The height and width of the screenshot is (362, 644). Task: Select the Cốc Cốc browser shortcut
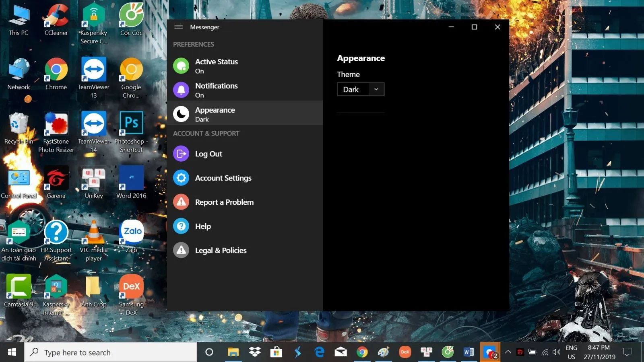point(131,20)
